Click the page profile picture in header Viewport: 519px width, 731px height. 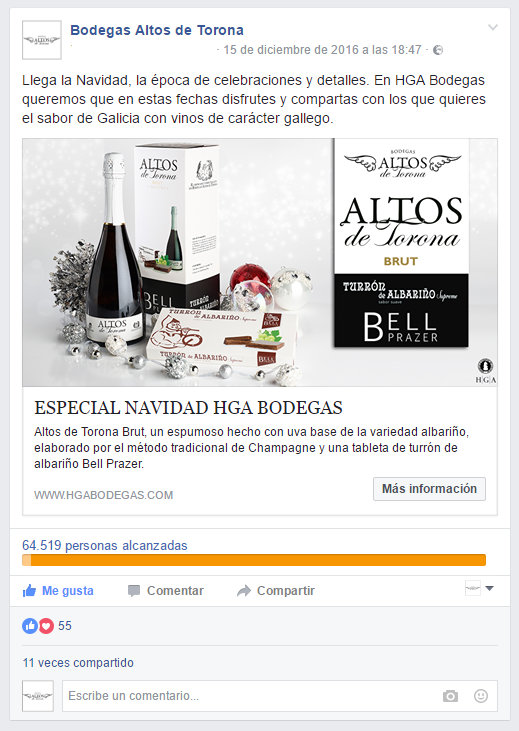pyautogui.click(x=42, y=40)
